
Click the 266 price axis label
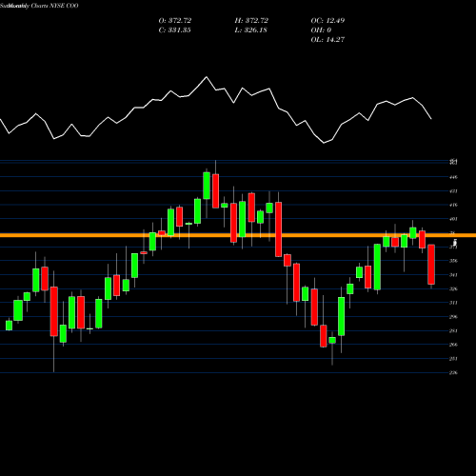click(453, 345)
